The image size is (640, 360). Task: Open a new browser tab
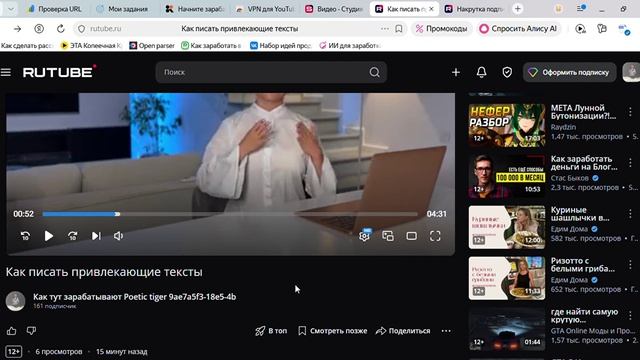[x=518, y=9]
